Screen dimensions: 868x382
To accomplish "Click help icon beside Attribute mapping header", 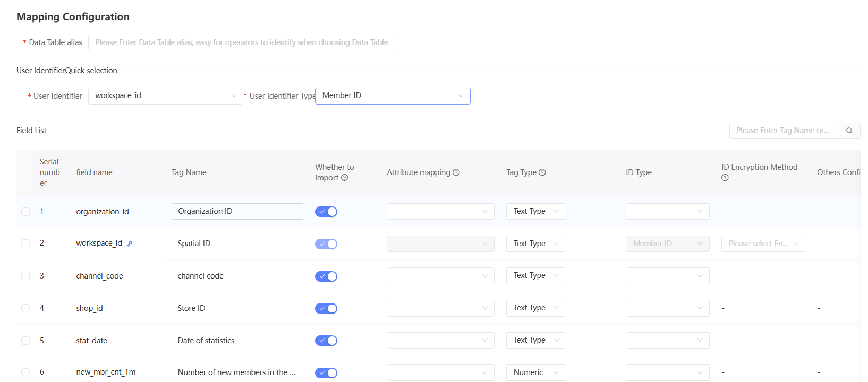I will coord(456,172).
